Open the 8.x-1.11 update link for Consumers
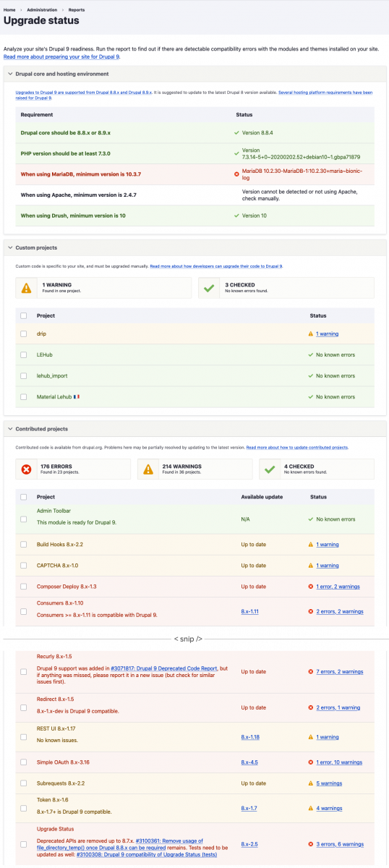389x868 pixels. point(250,611)
